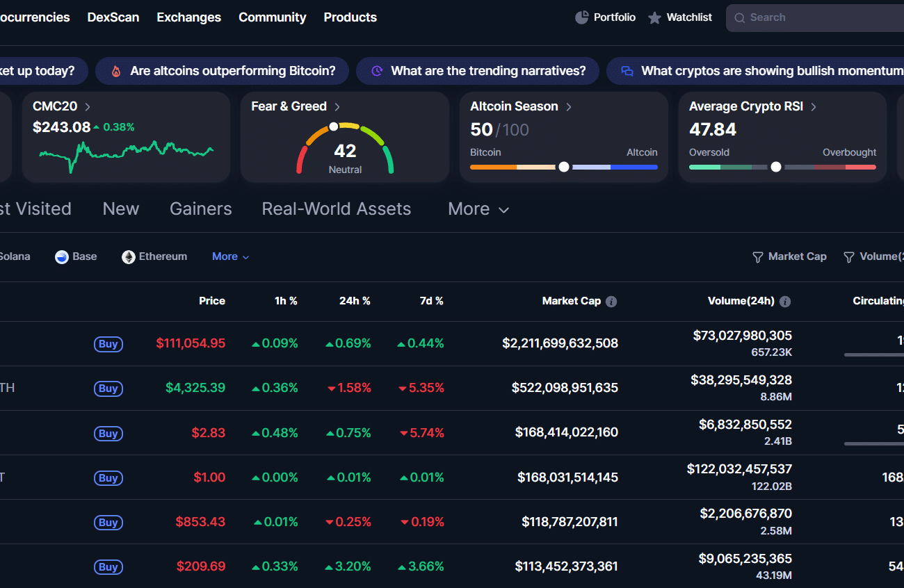
Task: Sort by the 24h % column header
Action: tap(355, 301)
